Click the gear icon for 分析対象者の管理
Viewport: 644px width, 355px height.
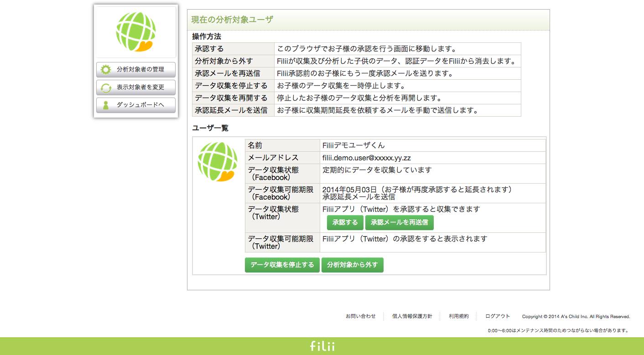[x=106, y=70]
